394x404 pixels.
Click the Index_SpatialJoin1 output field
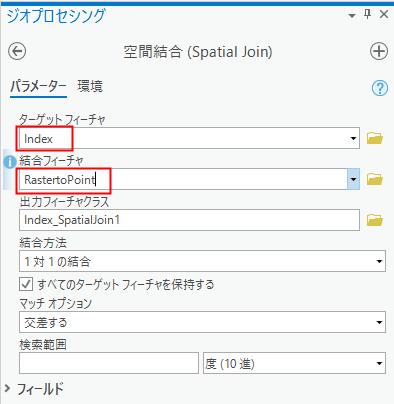click(189, 220)
